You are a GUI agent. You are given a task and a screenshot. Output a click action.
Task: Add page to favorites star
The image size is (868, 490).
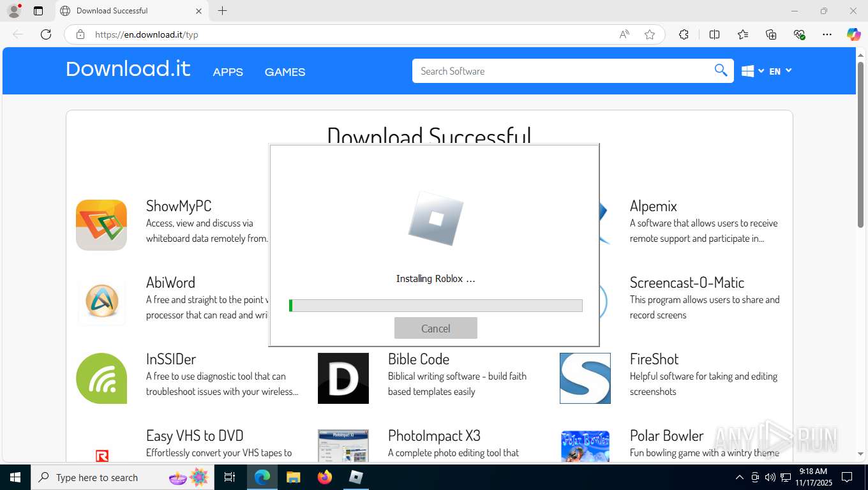tap(650, 34)
